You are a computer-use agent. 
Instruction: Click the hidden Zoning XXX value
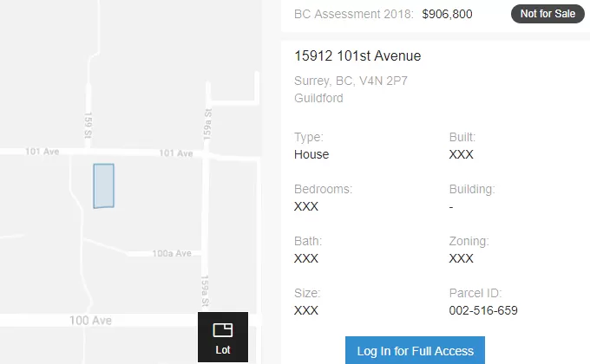(461, 259)
